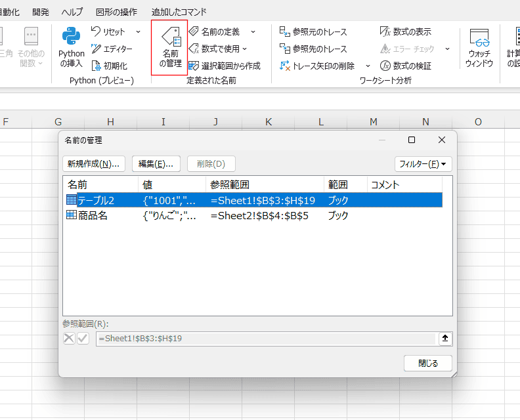Click 数式の検証
This screenshot has height=420, width=520.
[x=406, y=66]
